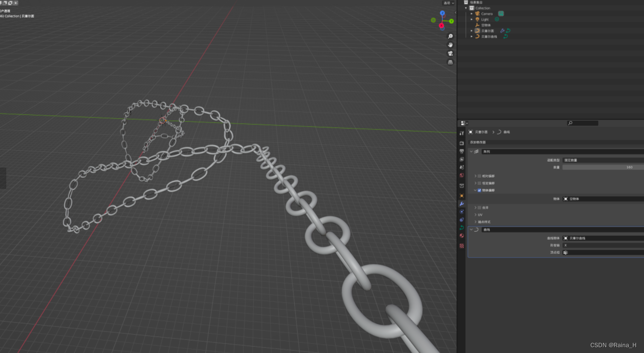This screenshot has height=353, width=644.
Task: Click the light data icon beside Light
Action: (497, 19)
